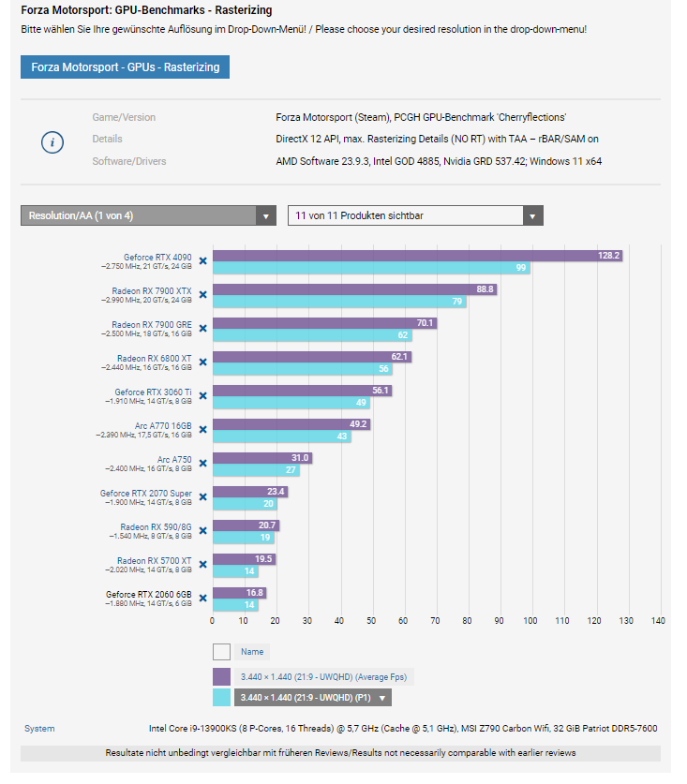Screen dimensions: 687x784
Task: Click the Resultate nicht unbedingt vergleichbar notice
Action: pyautogui.click(x=340, y=753)
